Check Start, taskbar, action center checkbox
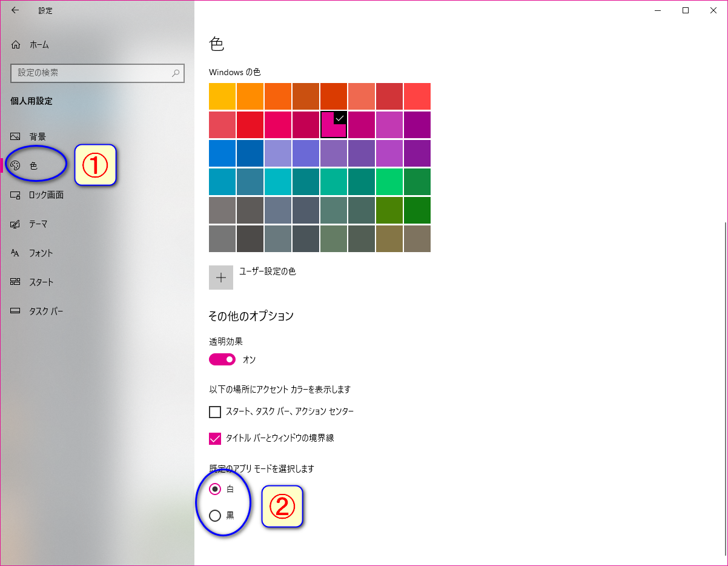 215,412
